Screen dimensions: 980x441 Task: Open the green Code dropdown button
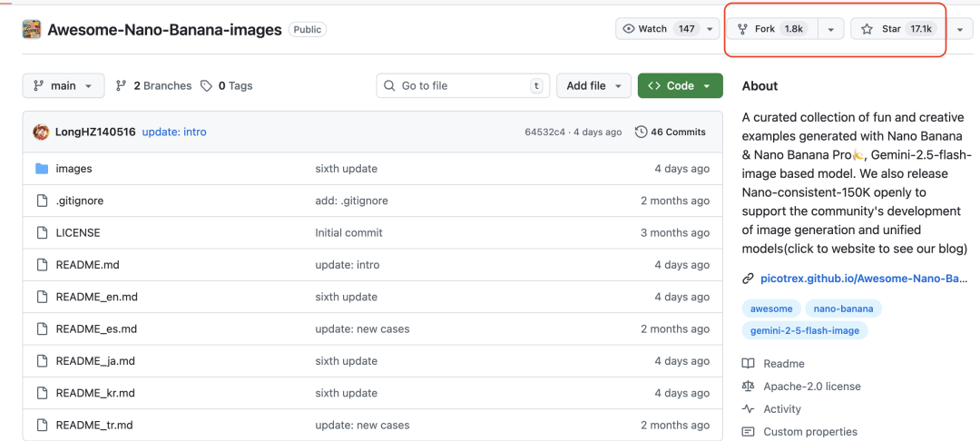pos(680,85)
